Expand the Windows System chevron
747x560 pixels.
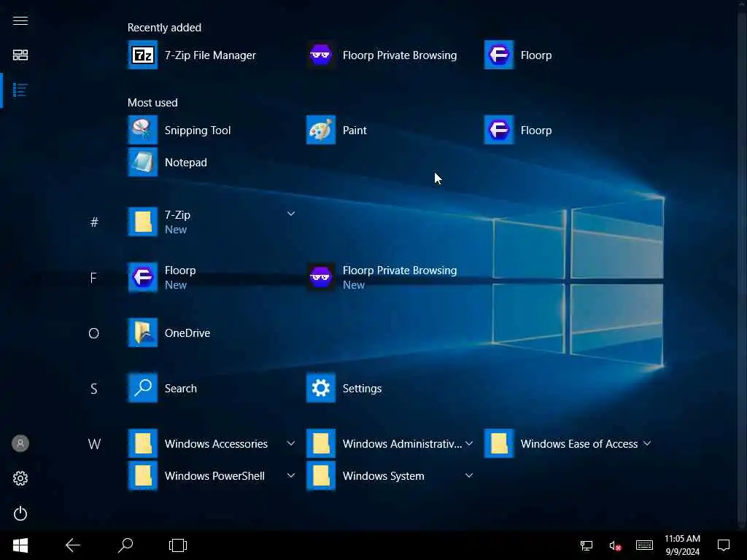click(469, 475)
